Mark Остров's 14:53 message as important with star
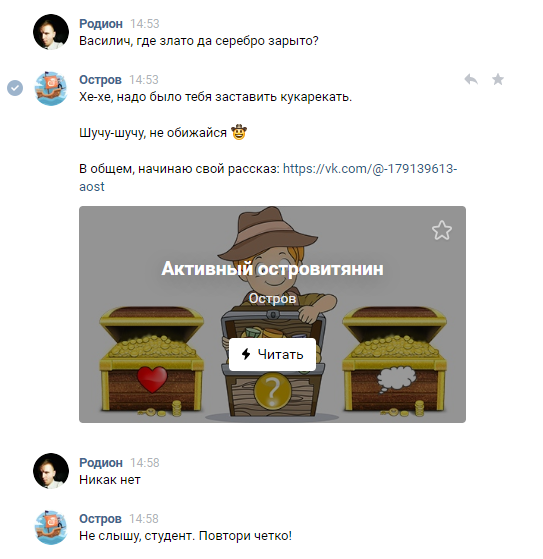 [x=498, y=79]
